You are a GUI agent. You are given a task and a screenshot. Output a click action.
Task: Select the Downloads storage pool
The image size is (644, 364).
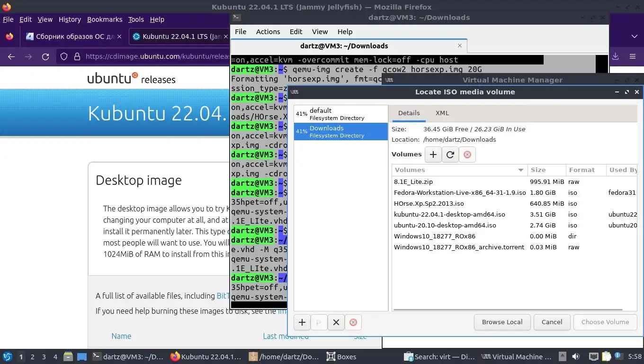[x=341, y=131]
